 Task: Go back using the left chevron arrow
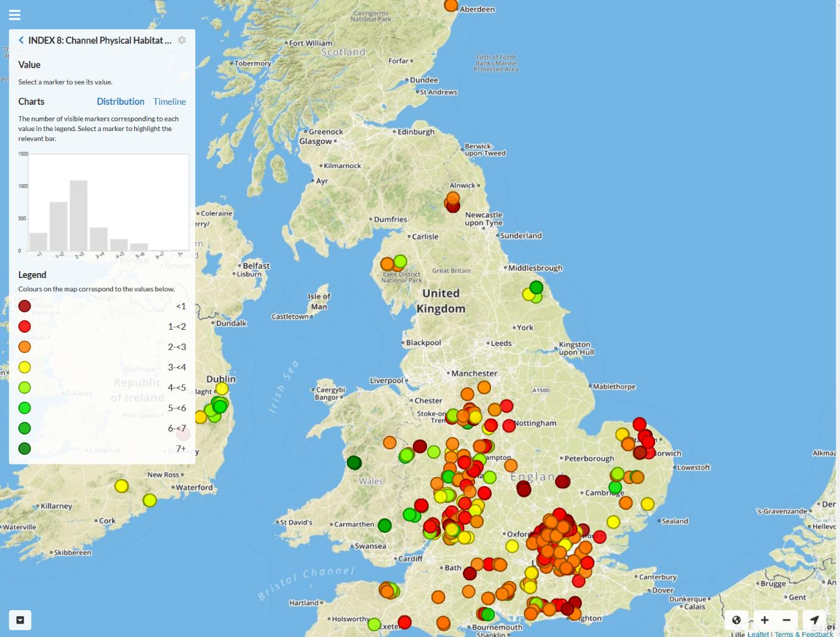21,40
